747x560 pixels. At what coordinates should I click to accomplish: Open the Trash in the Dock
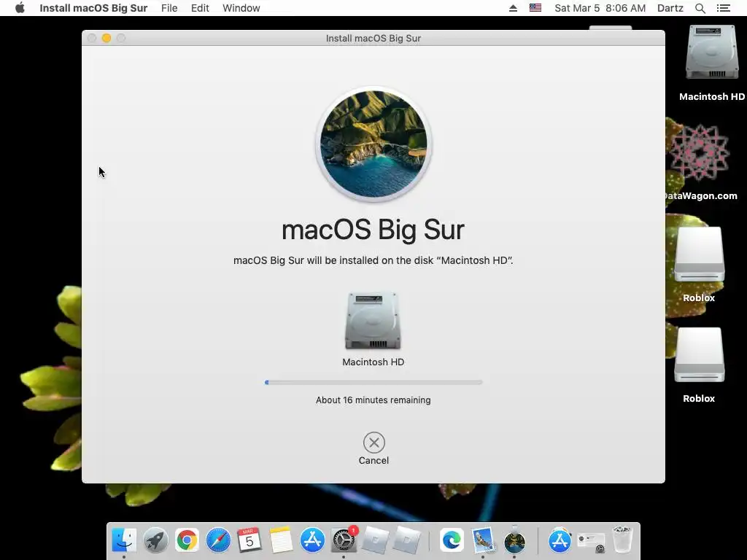coord(622,539)
